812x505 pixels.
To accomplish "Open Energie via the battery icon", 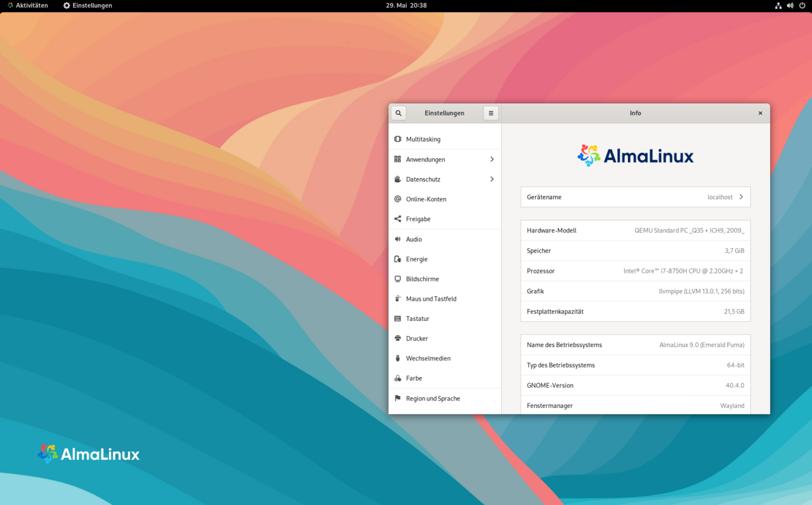I will (398, 259).
